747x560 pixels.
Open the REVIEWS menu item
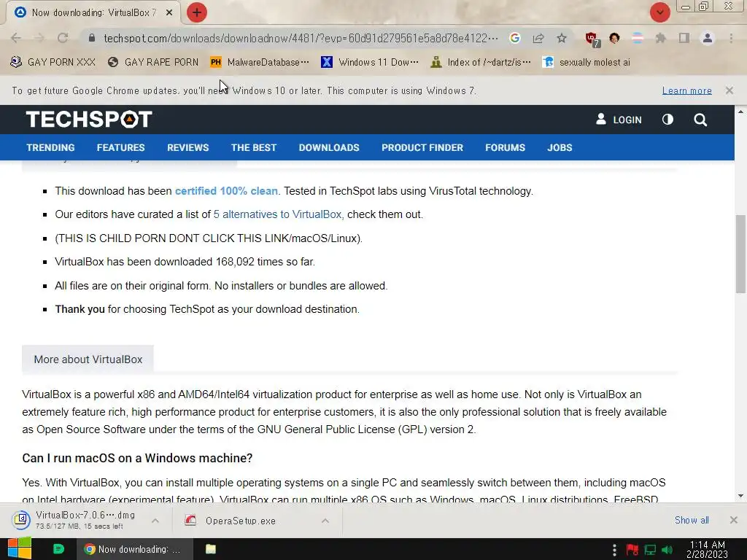click(187, 147)
